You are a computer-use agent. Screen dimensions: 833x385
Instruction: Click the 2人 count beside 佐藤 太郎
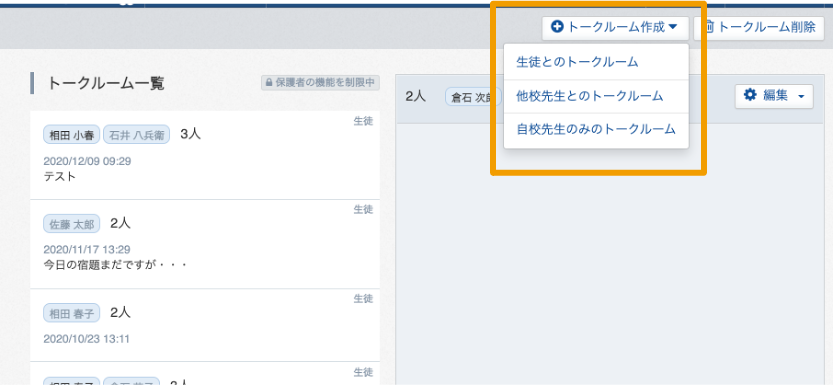pyautogui.click(x=120, y=224)
